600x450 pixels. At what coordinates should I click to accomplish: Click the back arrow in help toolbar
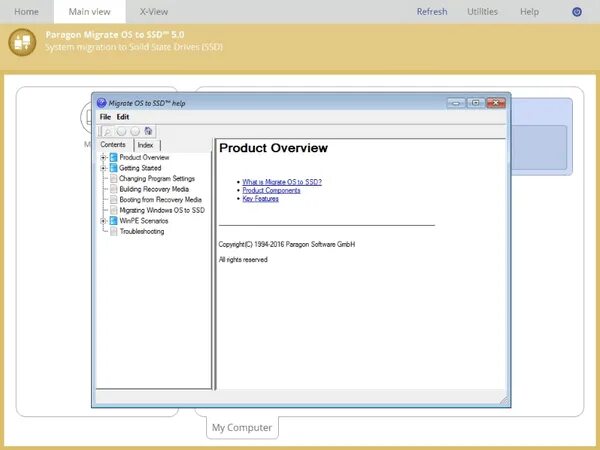click(x=121, y=132)
